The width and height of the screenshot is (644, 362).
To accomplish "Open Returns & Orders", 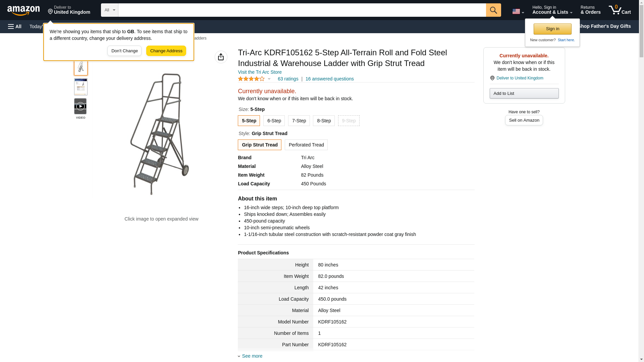I will (590, 10).
